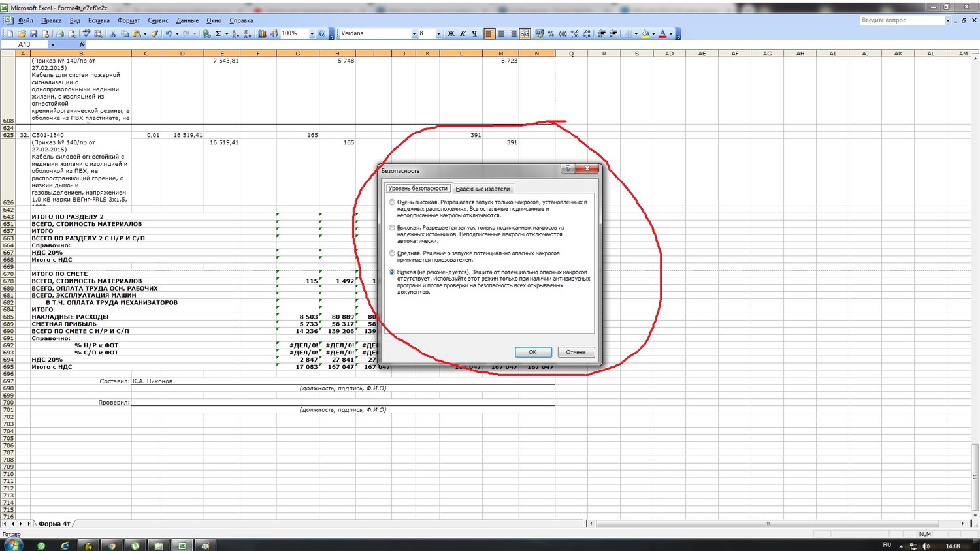Cancel the security dialog with Отмена
980x551 pixels.
pyautogui.click(x=576, y=352)
